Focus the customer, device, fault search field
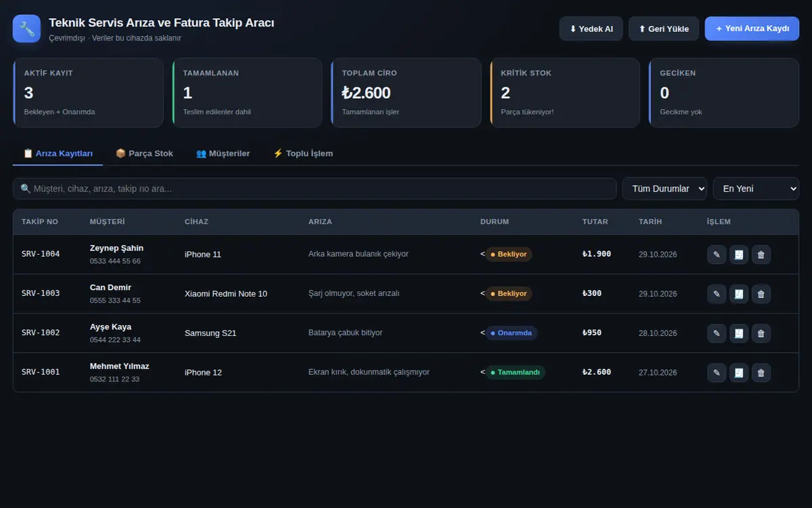This screenshot has width=812, height=508. click(x=315, y=188)
